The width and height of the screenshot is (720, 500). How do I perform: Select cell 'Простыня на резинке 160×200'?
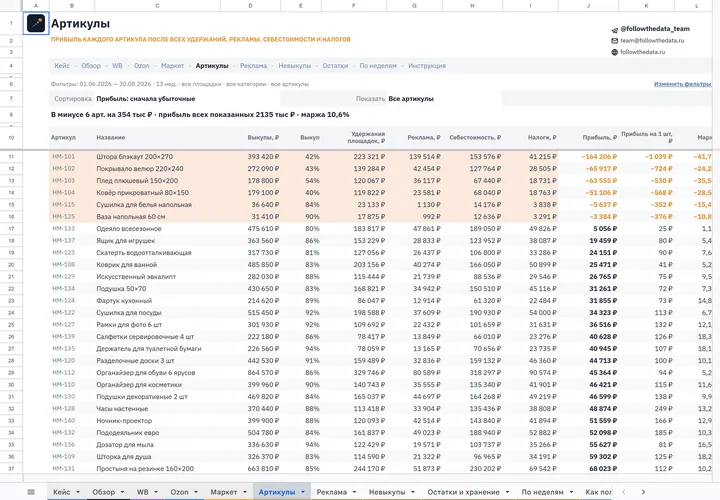tap(158, 468)
